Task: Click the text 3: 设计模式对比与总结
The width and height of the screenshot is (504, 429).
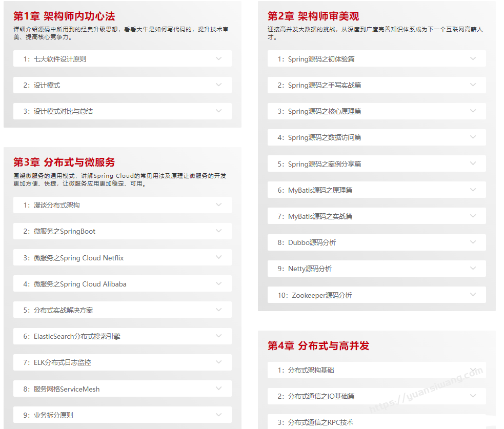Action: [x=58, y=112]
